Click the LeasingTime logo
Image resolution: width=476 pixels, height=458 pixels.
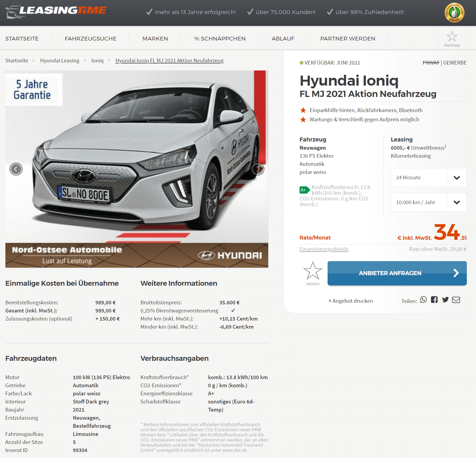coord(56,12)
